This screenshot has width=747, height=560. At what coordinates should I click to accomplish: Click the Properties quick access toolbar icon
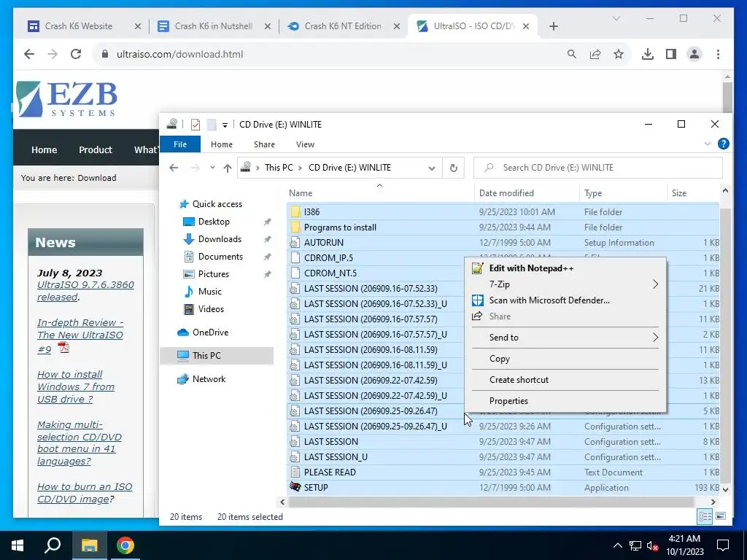tap(196, 125)
